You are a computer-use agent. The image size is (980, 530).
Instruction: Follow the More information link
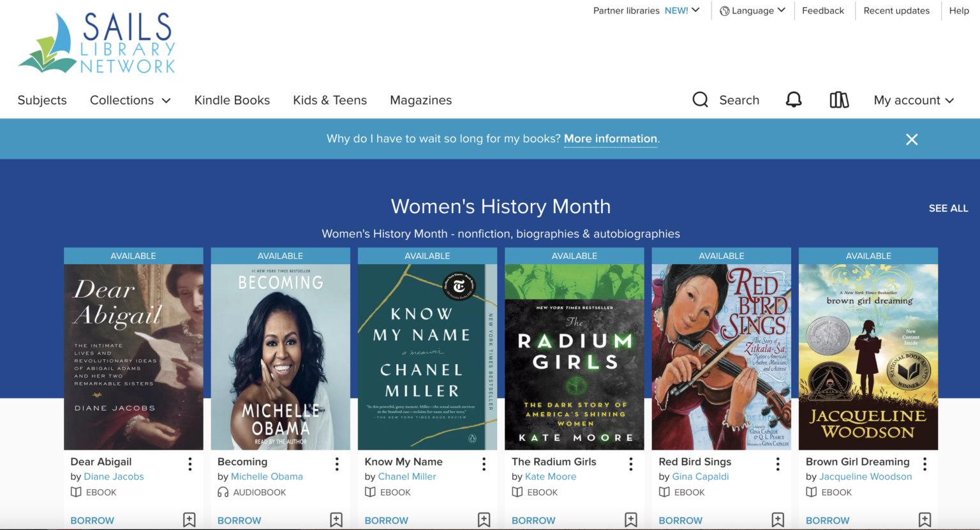pyautogui.click(x=611, y=139)
